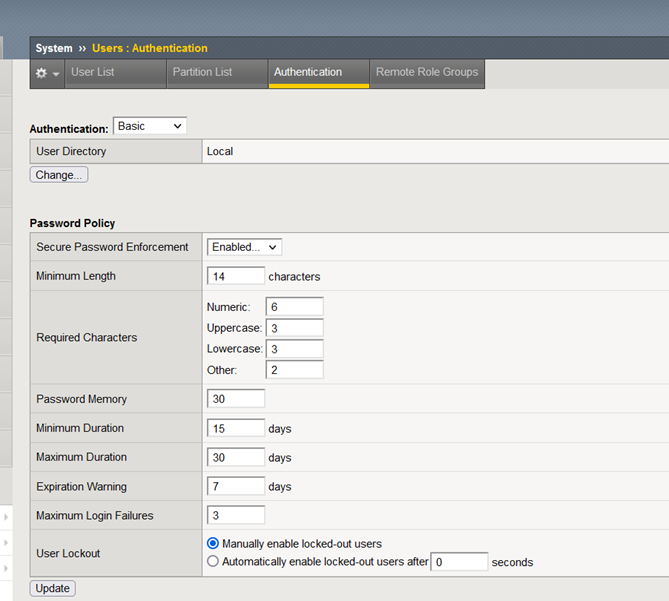Open the gear settings menu icon
669x601 pixels.
click(47, 73)
